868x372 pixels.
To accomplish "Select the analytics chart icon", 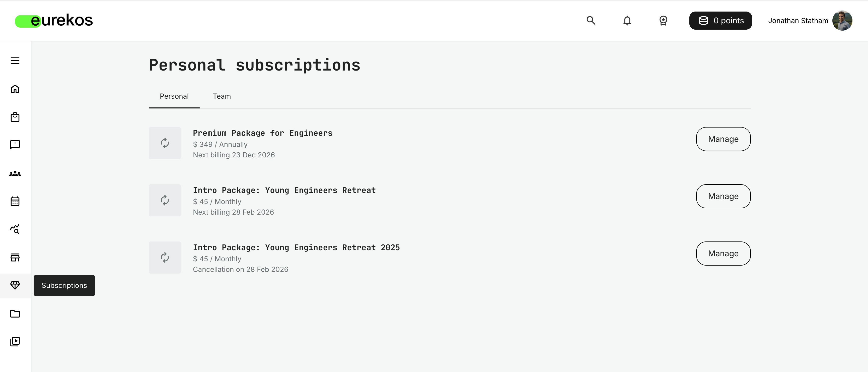I will 15,229.
